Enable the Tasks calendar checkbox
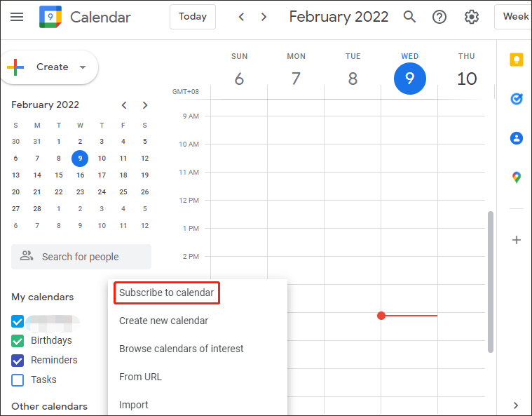Viewport: 532px width, 416px height. 18,380
